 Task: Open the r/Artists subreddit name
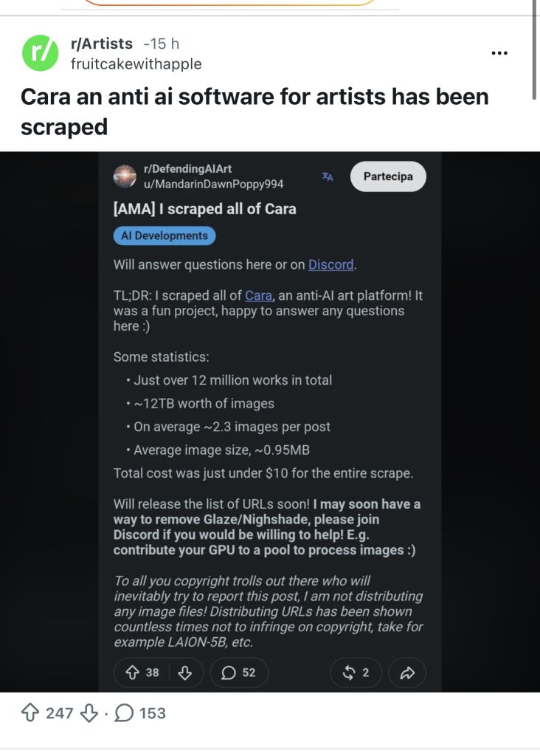[x=102, y=44]
